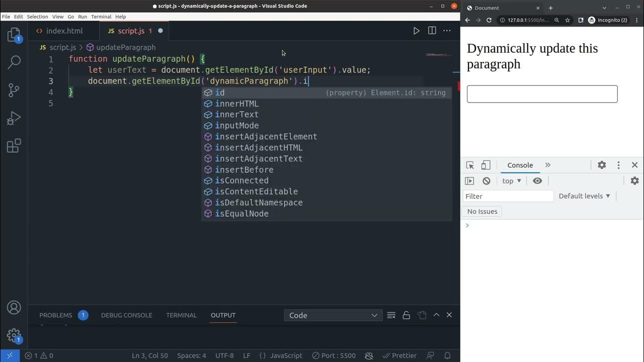The width and height of the screenshot is (644, 362).
Task: Switch to the PROBLEMS panel tab
Action: pos(63,315)
